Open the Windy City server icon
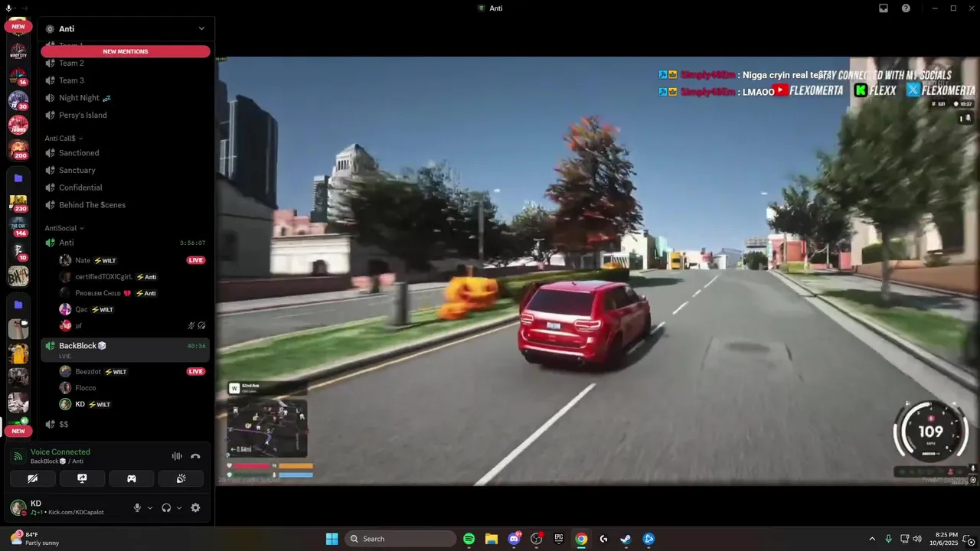The height and width of the screenshot is (551, 980). tap(18, 52)
